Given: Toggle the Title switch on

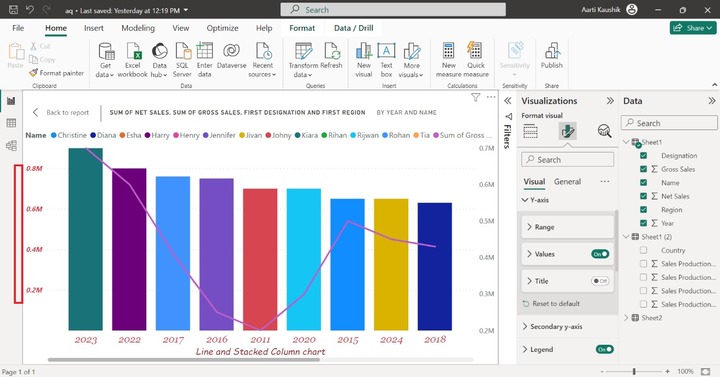Looking at the screenshot, I should click(x=600, y=281).
